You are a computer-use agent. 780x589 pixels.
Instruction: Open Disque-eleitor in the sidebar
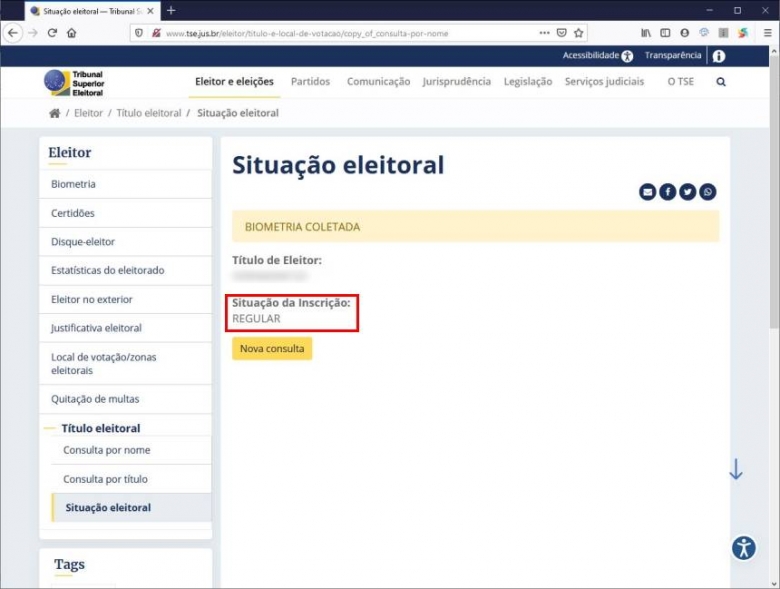(x=125, y=242)
